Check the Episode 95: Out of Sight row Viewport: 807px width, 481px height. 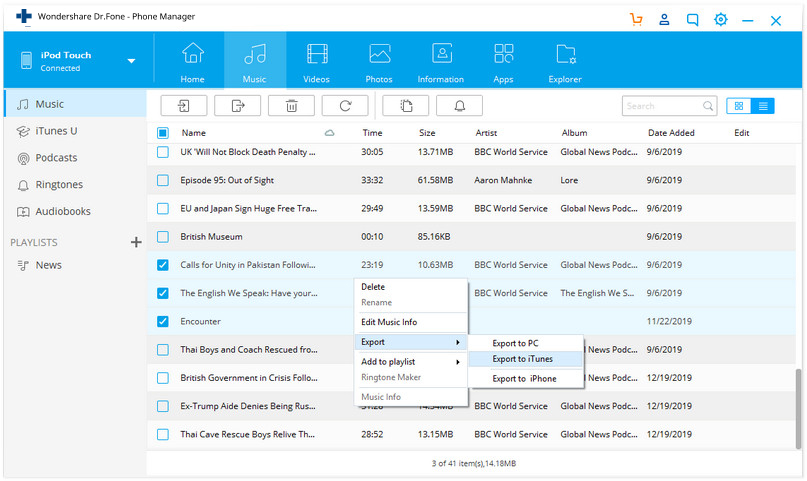pyautogui.click(x=163, y=181)
